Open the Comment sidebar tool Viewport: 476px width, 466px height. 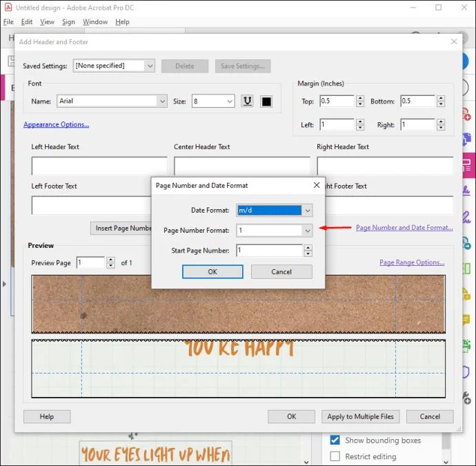[x=466, y=320]
